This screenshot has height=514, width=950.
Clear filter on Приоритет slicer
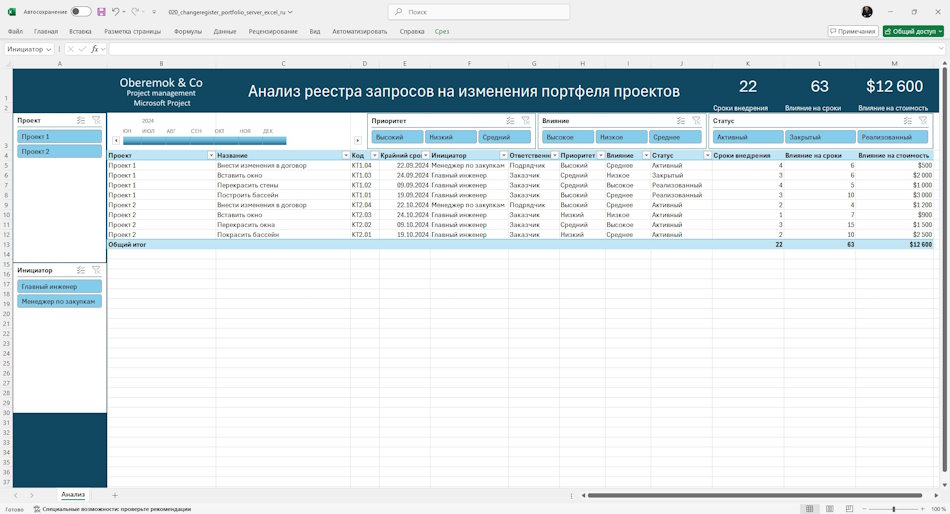526,121
